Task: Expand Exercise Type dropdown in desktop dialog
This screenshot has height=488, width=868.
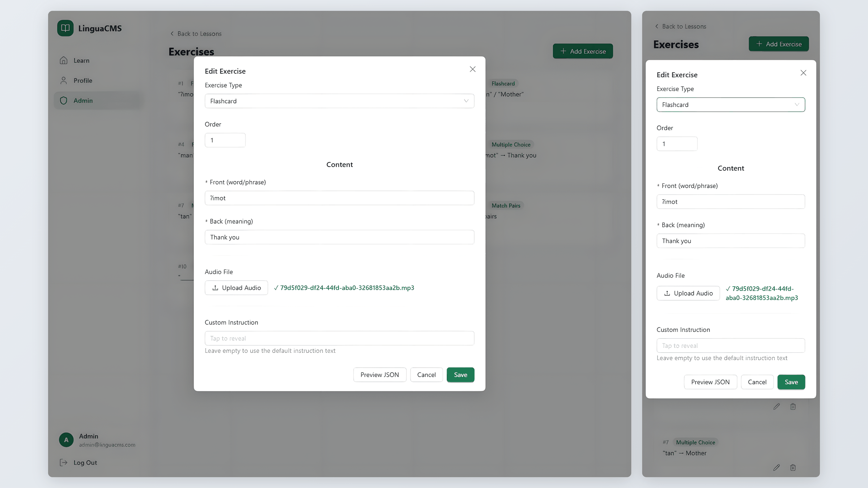Action: click(339, 101)
